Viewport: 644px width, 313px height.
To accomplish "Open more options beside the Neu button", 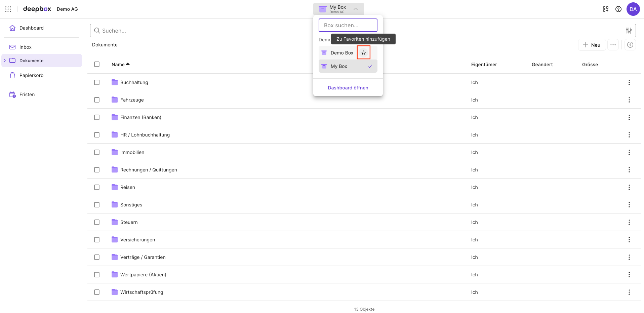I will pos(613,45).
